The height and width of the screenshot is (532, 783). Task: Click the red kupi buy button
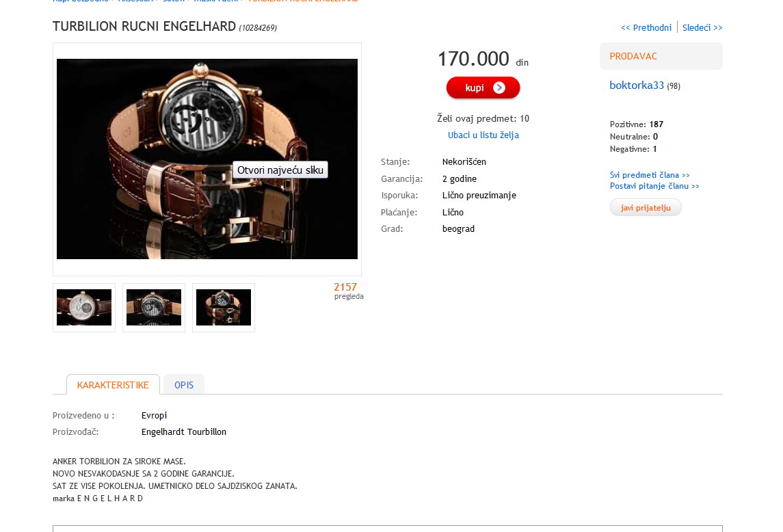pos(483,88)
